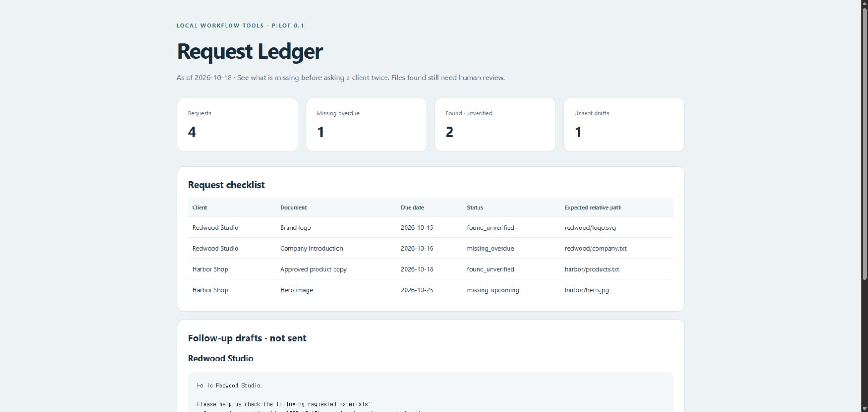The height and width of the screenshot is (412, 868).
Task: Click the Expected relative path column header
Action: pos(593,207)
